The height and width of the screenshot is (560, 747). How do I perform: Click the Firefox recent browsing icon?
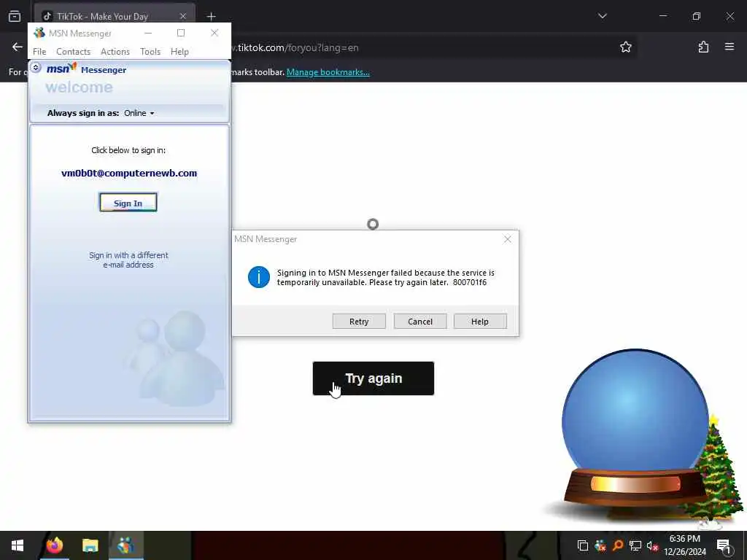[x=15, y=16]
